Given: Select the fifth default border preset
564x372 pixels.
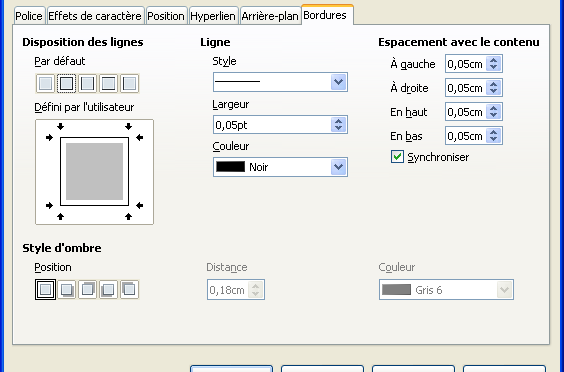Looking at the screenshot, I should (129, 83).
